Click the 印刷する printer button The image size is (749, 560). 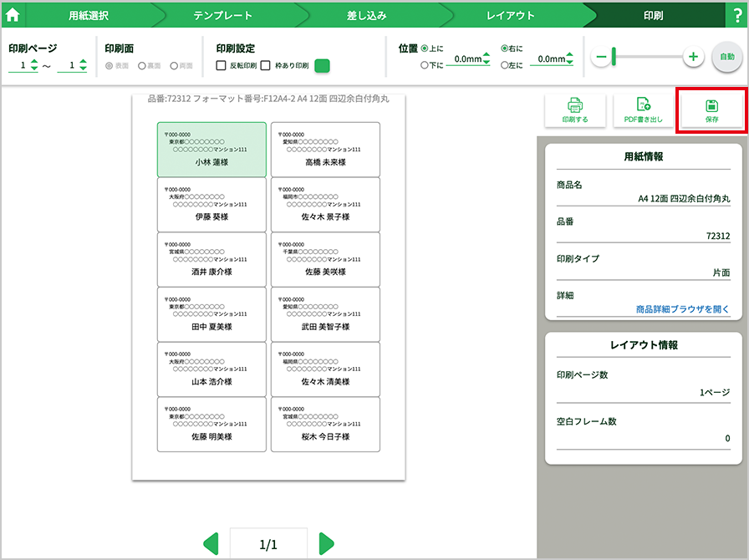click(x=575, y=110)
